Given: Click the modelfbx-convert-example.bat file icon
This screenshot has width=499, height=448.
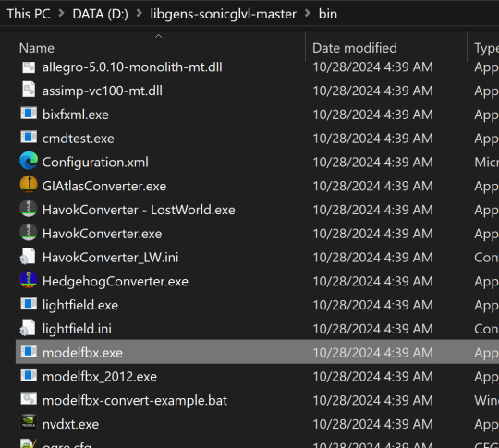Looking at the screenshot, I should click(29, 399).
